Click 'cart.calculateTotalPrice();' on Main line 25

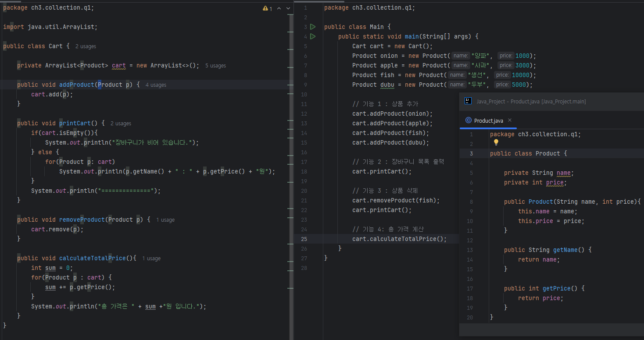click(x=400, y=239)
